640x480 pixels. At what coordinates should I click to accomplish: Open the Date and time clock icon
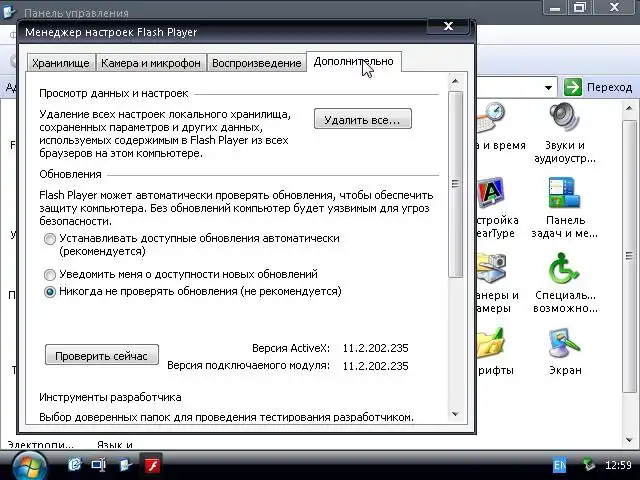(491, 118)
